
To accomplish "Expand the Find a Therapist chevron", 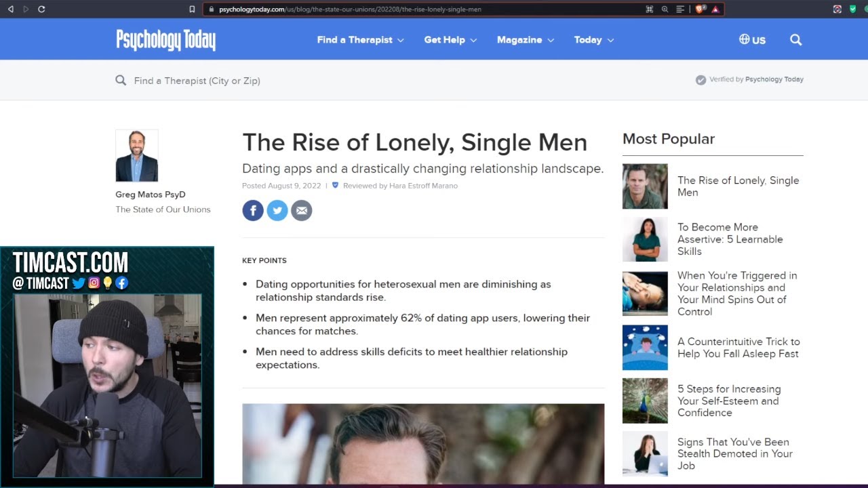I will (x=400, y=40).
